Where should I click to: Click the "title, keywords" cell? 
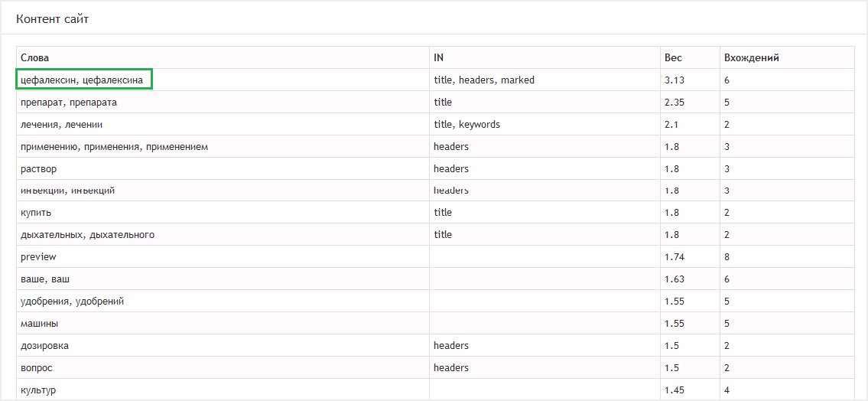pos(467,124)
